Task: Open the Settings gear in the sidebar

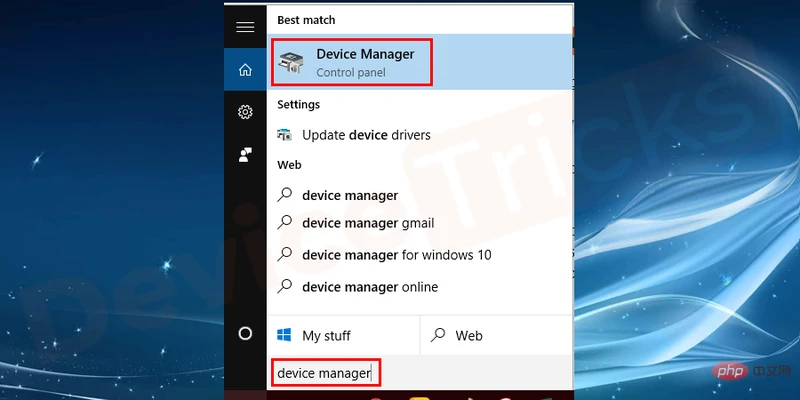Action: click(x=245, y=112)
